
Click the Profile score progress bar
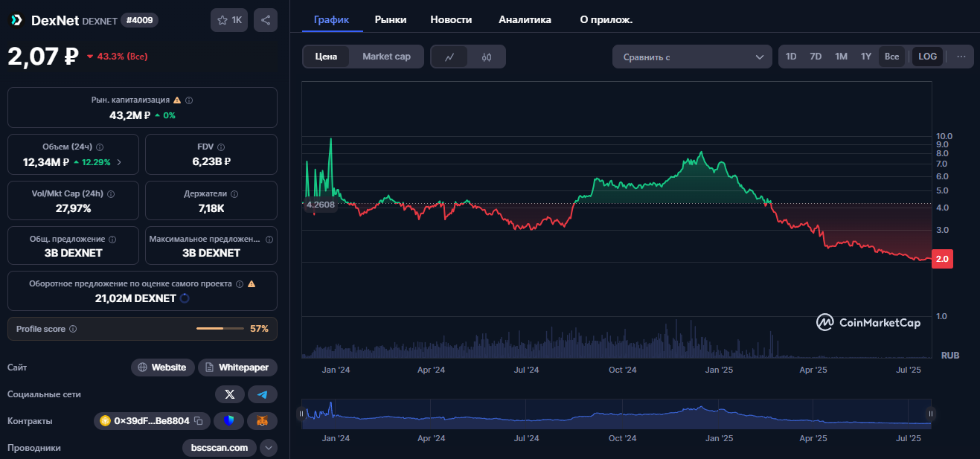pyautogui.click(x=220, y=328)
